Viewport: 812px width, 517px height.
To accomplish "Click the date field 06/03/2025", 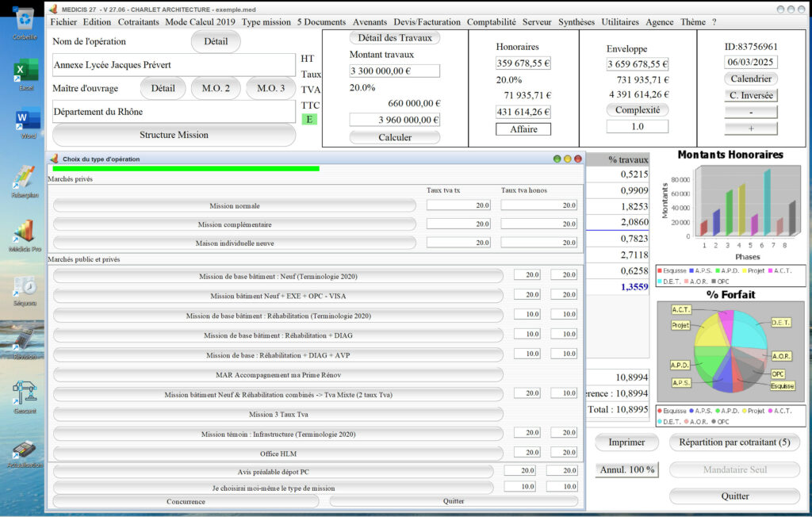I will [x=750, y=62].
